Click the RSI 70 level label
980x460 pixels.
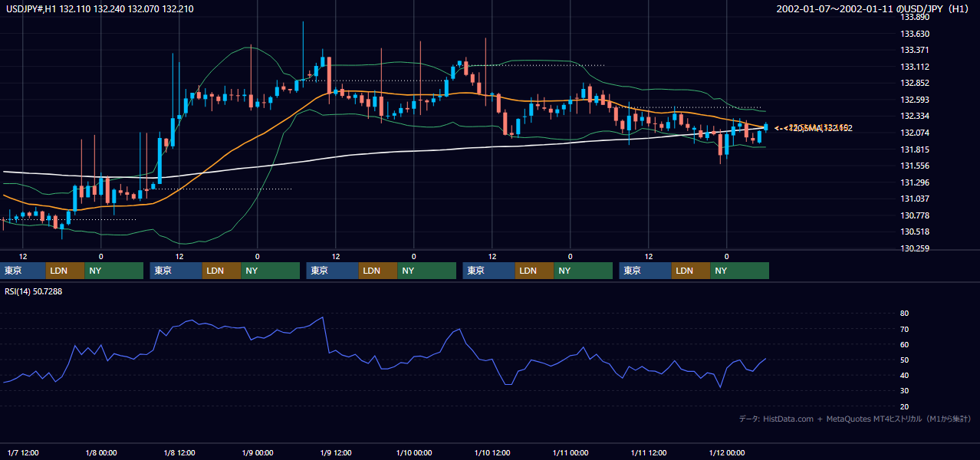904,329
